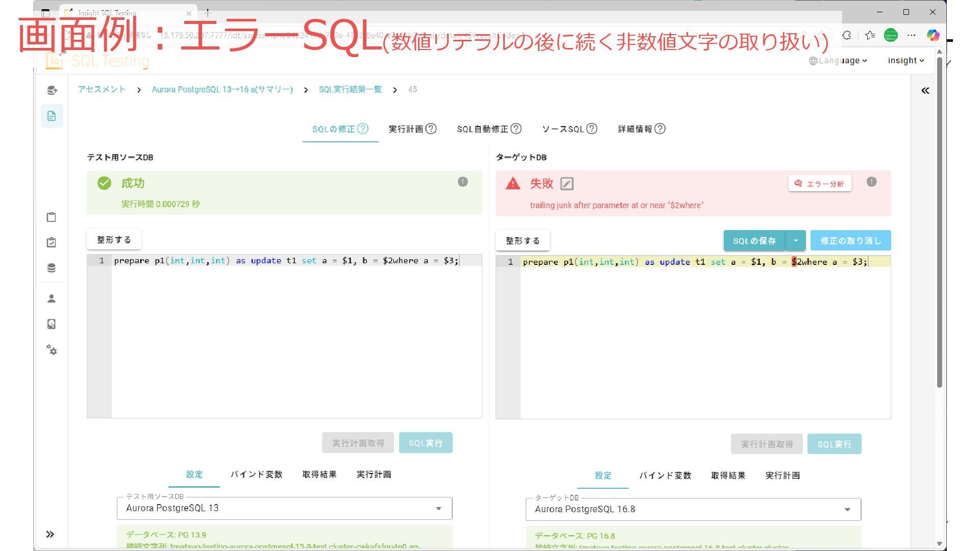This screenshot has height=551, width=980.
Task: Click the help icon next to 実行計画 tab
Action: pos(431,129)
